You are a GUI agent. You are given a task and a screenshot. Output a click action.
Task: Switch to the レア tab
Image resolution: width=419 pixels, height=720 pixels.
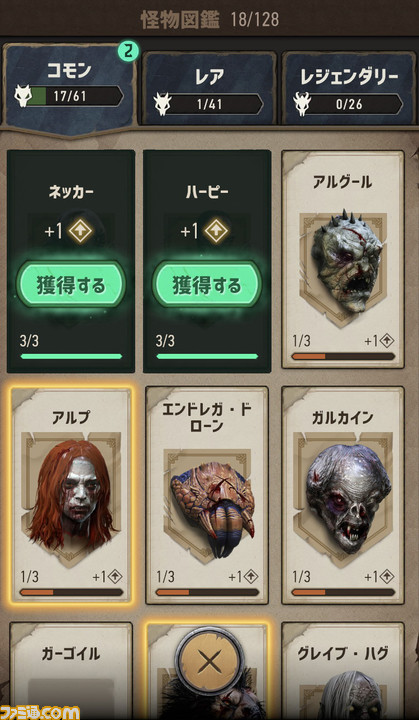tap(210, 88)
